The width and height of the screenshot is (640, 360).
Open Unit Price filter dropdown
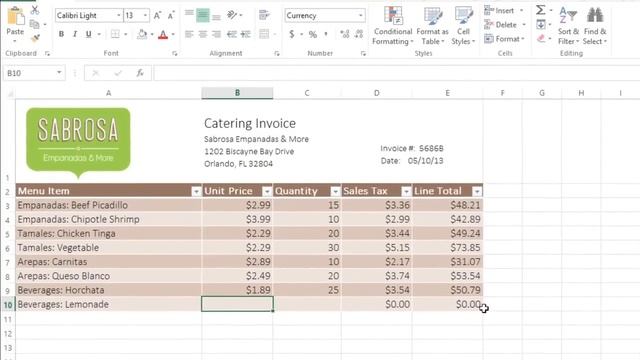pyautogui.click(x=267, y=191)
